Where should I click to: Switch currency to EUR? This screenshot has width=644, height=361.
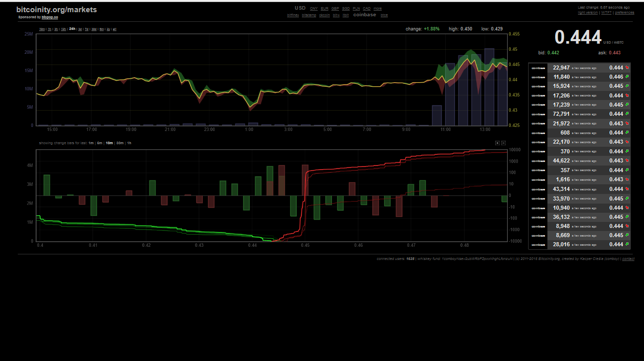(x=324, y=9)
